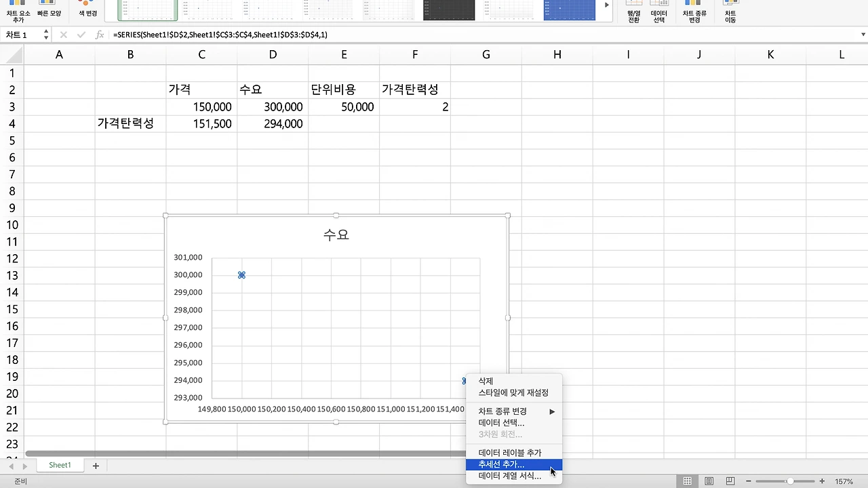868x488 pixels.
Task: Click the 행/열 전환 switch row/column button
Action: (634, 11)
